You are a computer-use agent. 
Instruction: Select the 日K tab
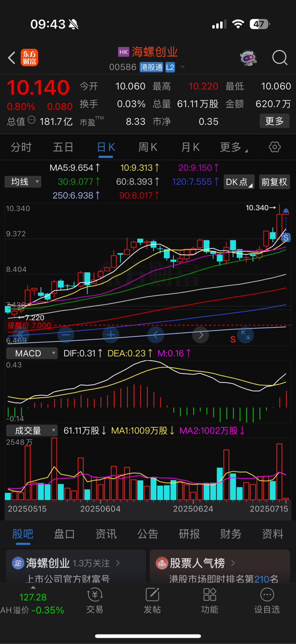[x=106, y=147]
